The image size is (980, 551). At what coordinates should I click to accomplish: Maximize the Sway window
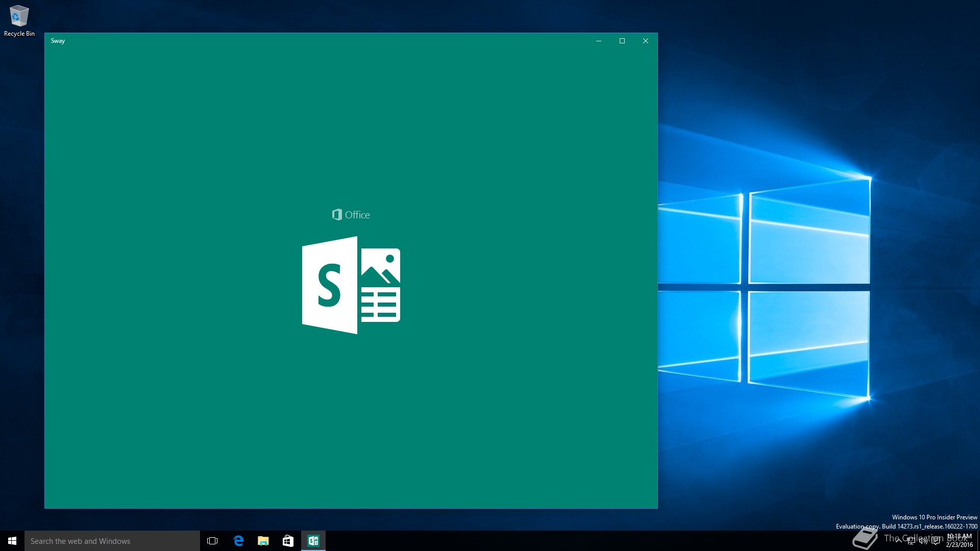click(622, 41)
